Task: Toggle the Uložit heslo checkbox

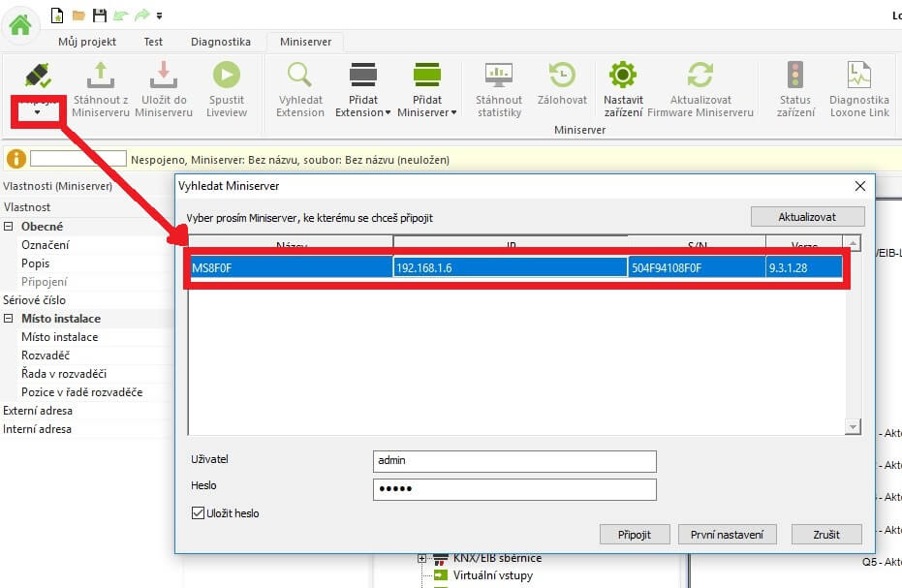Action: pyautogui.click(x=199, y=513)
